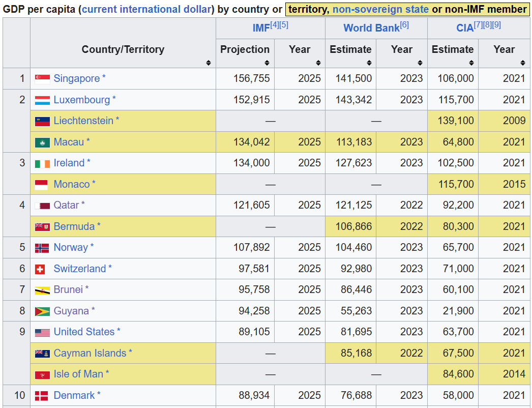Follow the 'current international dollar' link

coord(146,9)
